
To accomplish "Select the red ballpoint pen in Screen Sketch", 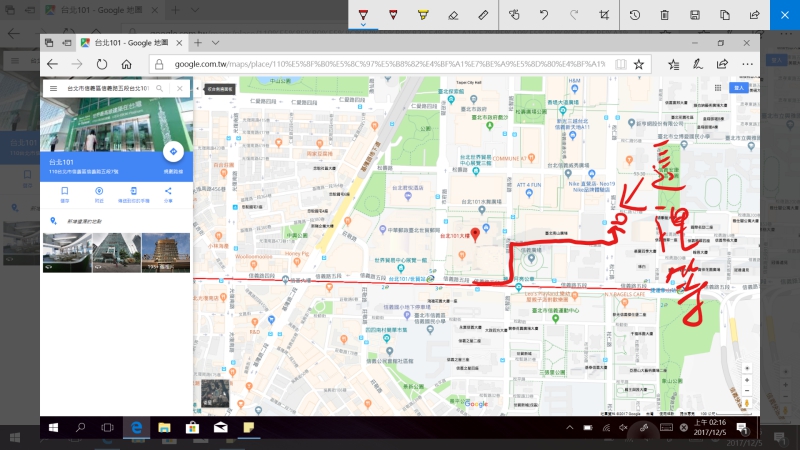I will 363,15.
